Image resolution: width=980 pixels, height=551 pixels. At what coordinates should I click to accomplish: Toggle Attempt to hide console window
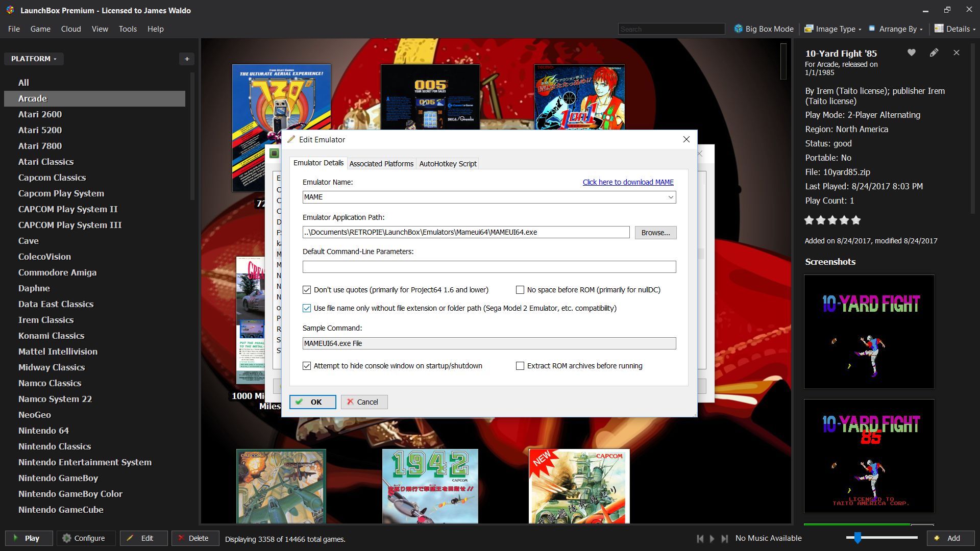pos(307,366)
